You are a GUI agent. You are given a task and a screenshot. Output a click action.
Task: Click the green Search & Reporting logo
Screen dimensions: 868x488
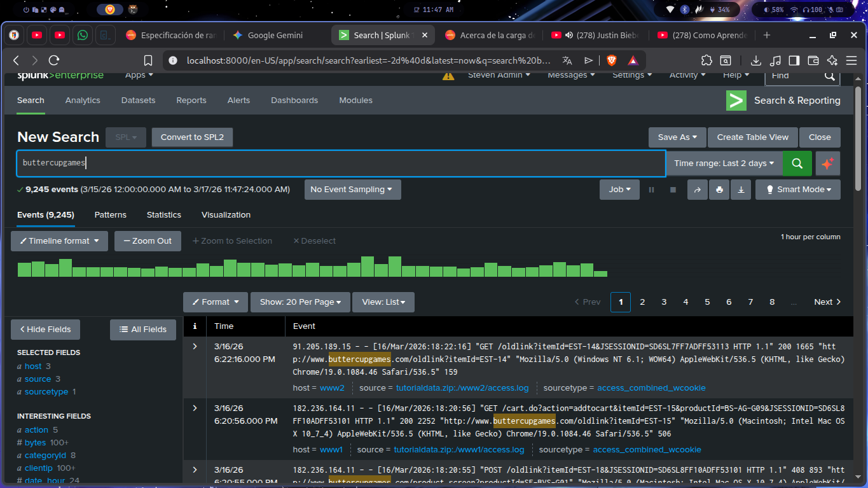(736, 101)
